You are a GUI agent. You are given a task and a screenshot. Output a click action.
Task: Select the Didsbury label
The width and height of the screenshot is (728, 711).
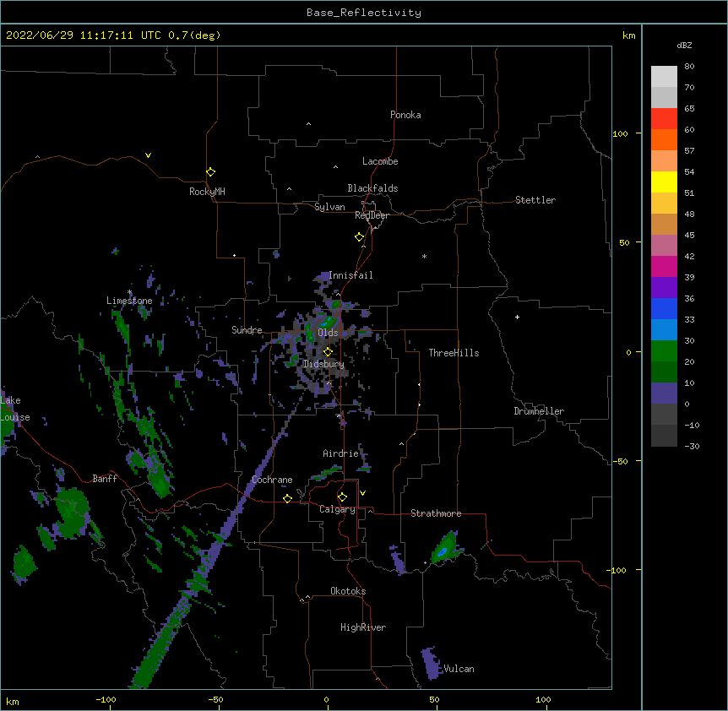(323, 364)
